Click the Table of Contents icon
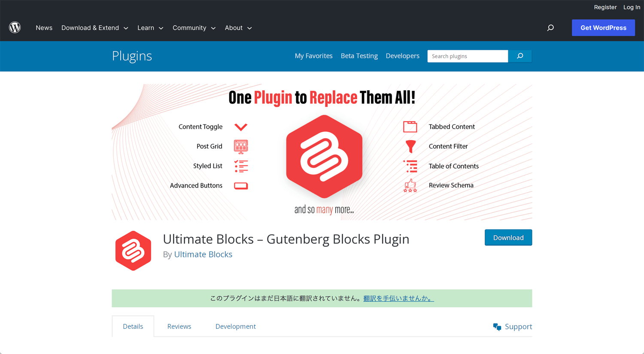Image resolution: width=644 pixels, height=354 pixels. tap(410, 166)
